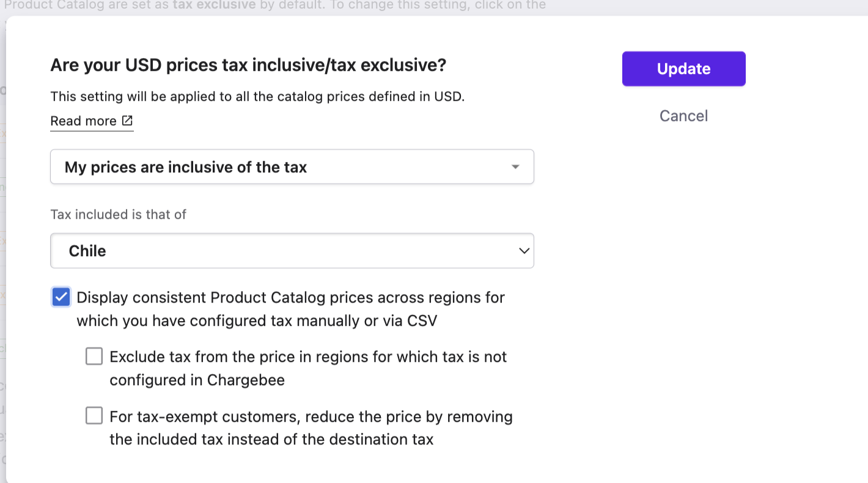The height and width of the screenshot is (483, 868).
Task: Click the This setting will be applied description
Action: pos(257,97)
